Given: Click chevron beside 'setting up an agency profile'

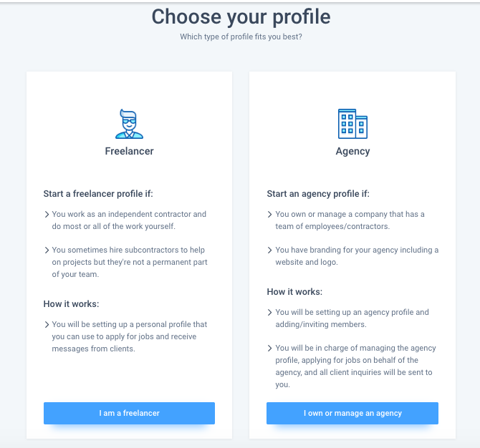Looking at the screenshot, I should (269, 312).
